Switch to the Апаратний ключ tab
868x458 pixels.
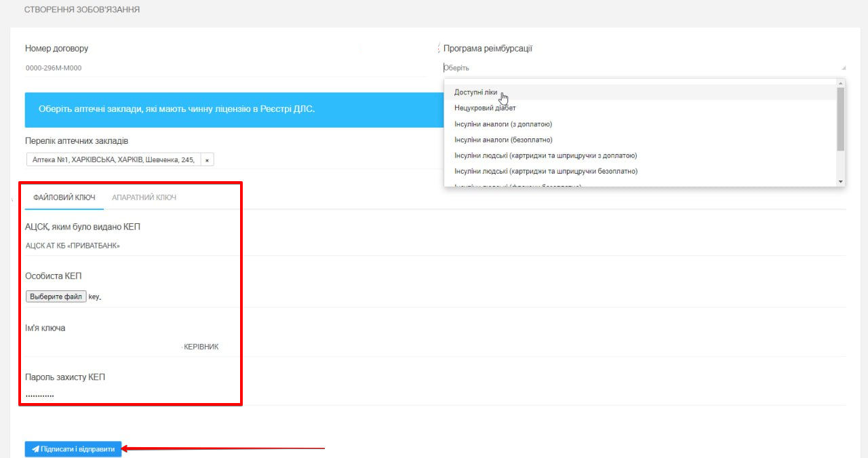(x=144, y=197)
